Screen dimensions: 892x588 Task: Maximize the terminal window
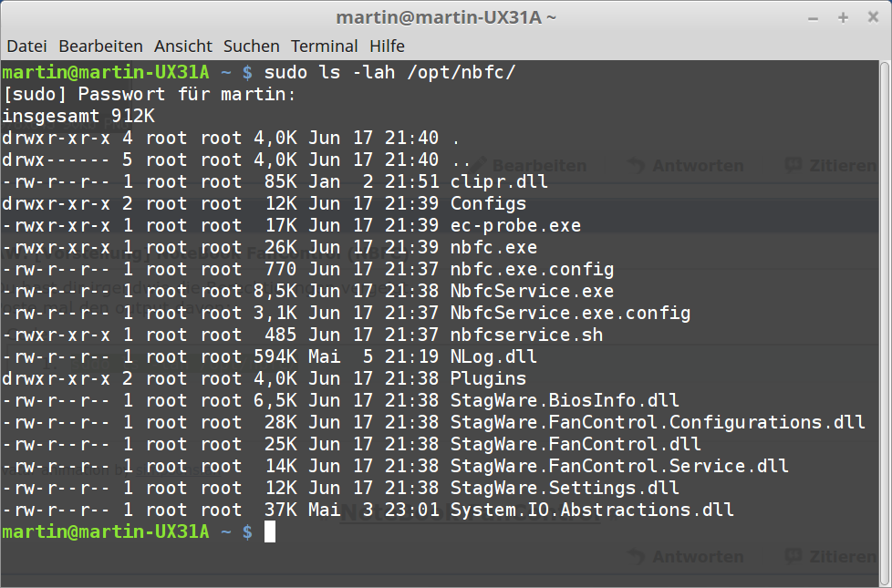[x=843, y=17]
